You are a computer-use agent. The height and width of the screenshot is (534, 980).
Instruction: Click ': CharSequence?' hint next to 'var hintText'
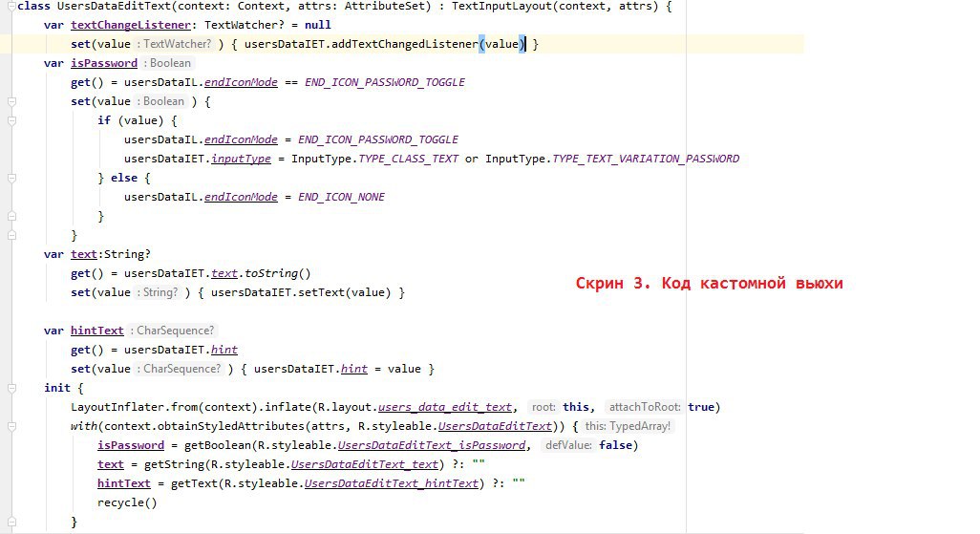click(x=173, y=331)
